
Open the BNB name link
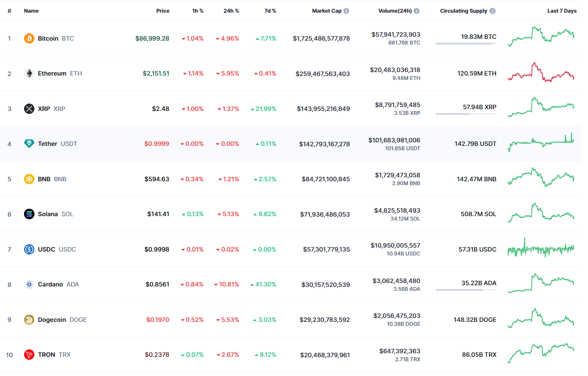[x=44, y=179]
